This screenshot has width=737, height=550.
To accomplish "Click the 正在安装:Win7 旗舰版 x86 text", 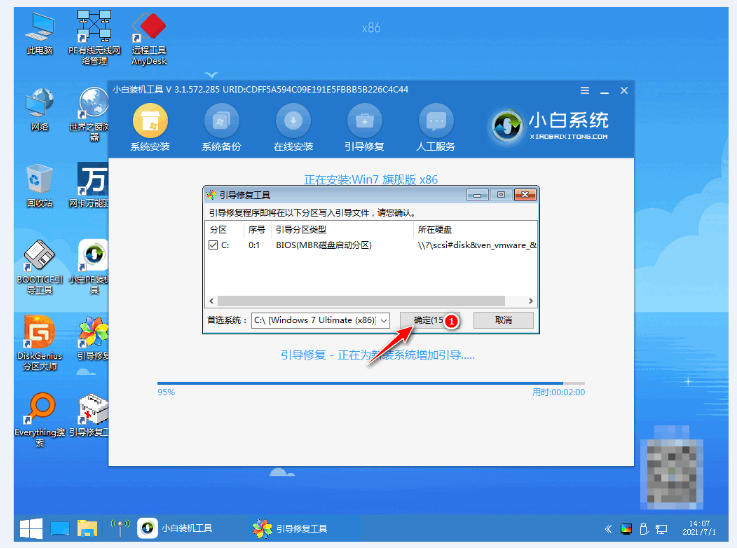I will 371,180.
